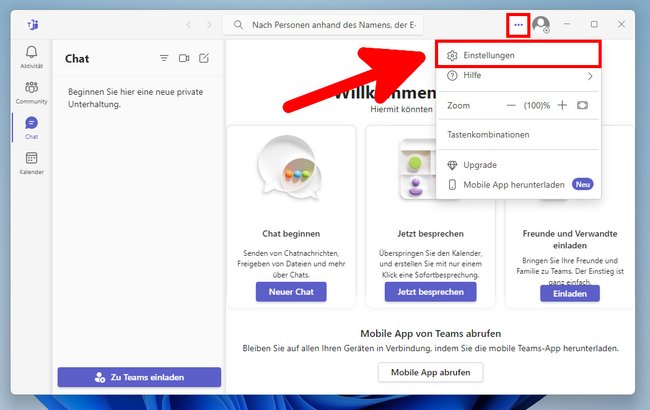
Task: Open the chat filter icon
Action: (164, 58)
